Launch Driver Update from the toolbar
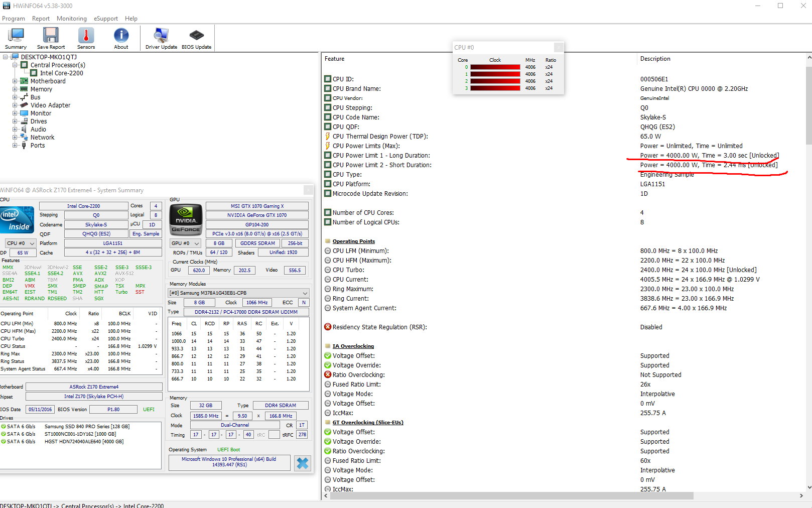 click(x=161, y=38)
